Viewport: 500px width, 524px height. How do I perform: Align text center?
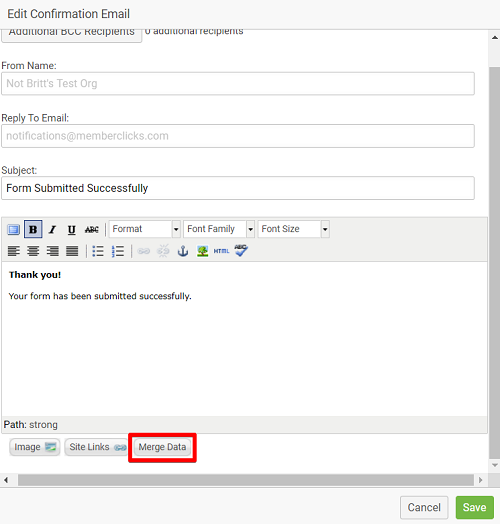[33, 251]
